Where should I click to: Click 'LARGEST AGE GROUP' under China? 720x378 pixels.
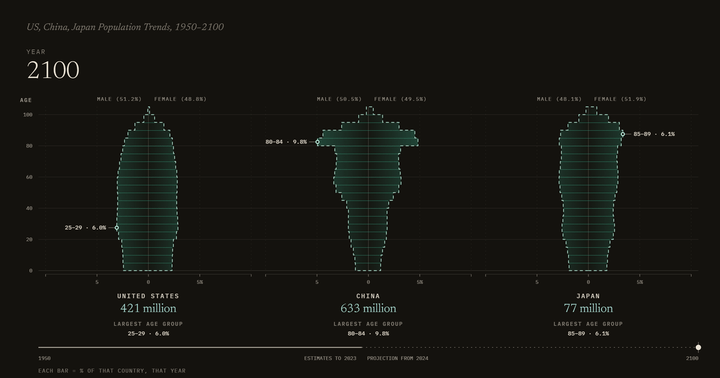pos(368,324)
